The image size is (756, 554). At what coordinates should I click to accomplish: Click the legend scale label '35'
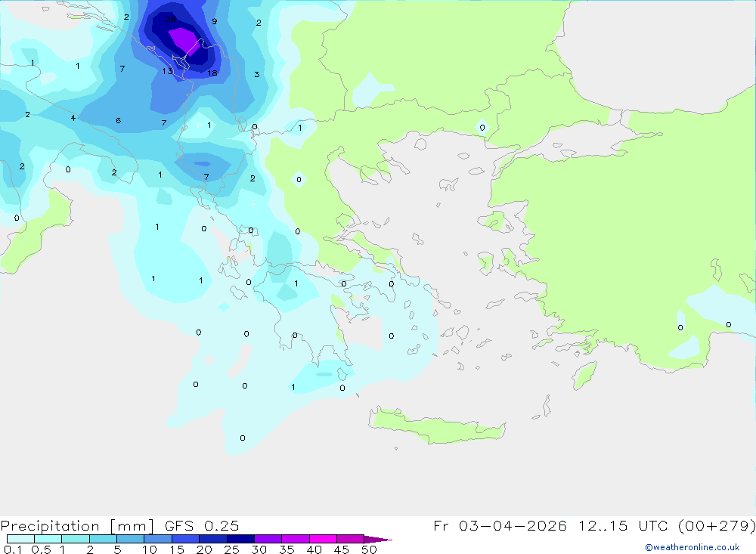tap(287, 549)
